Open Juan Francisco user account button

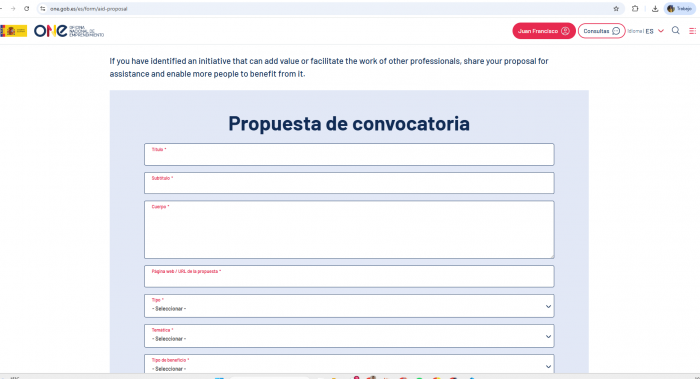click(x=544, y=31)
